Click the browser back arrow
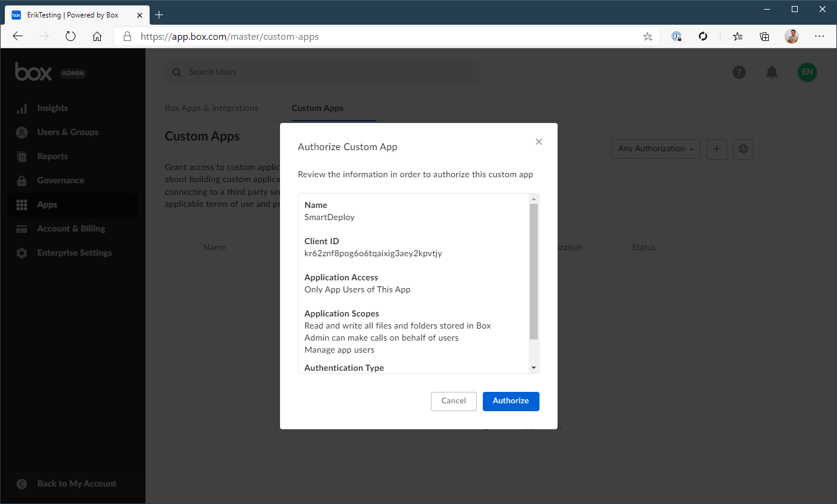The height and width of the screenshot is (504, 837). [x=18, y=36]
